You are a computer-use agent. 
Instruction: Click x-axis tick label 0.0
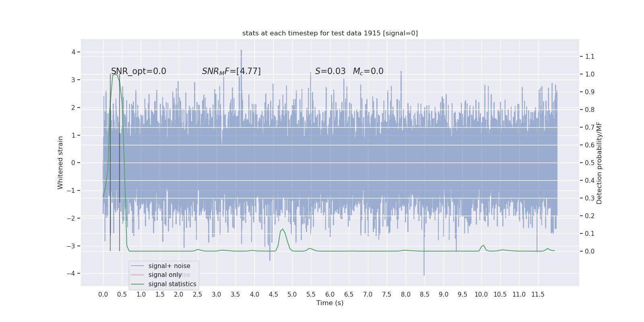coord(103,295)
